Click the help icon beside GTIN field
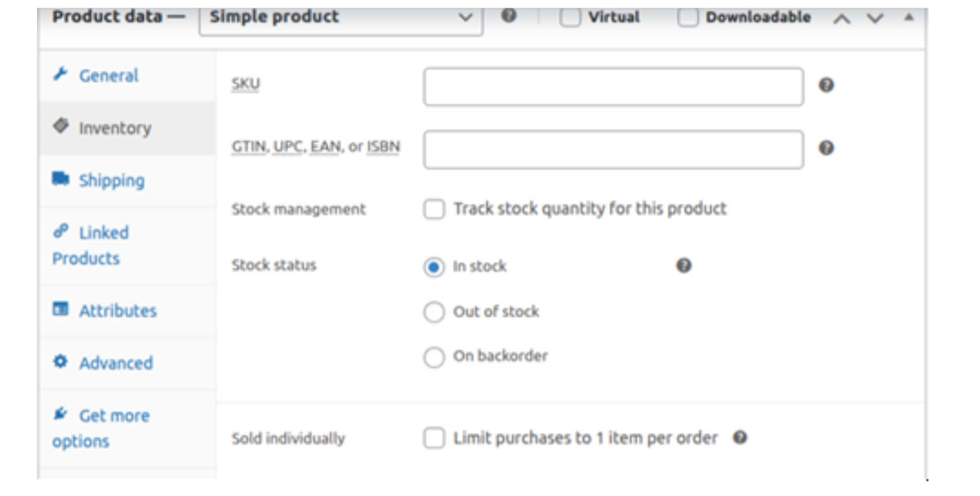Image resolution: width=980 pixels, height=496 pixels. click(826, 148)
